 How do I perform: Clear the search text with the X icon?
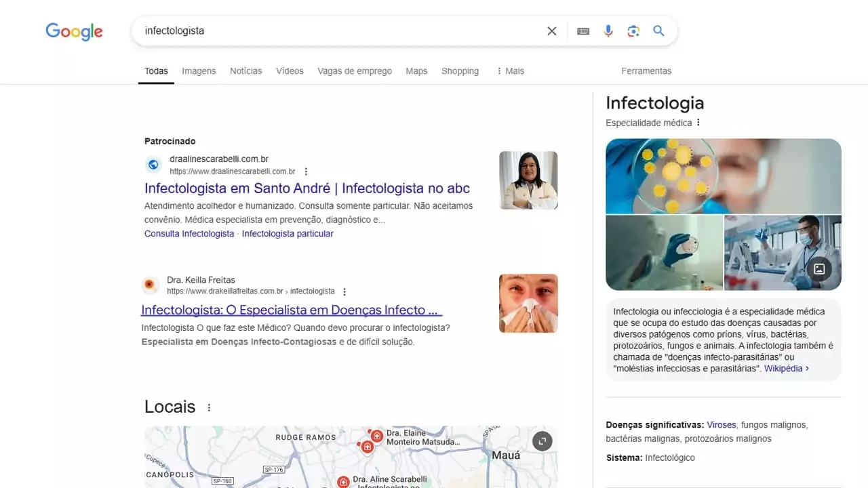tap(552, 31)
